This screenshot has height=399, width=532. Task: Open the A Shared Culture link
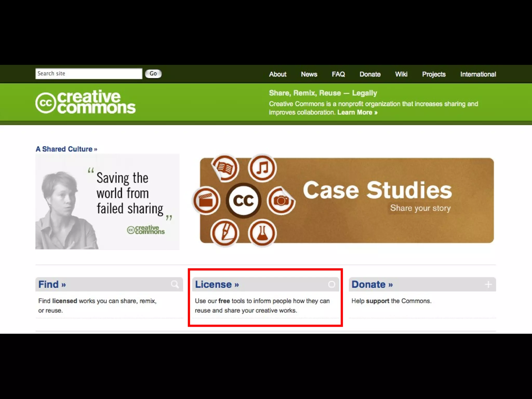point(66,149)
